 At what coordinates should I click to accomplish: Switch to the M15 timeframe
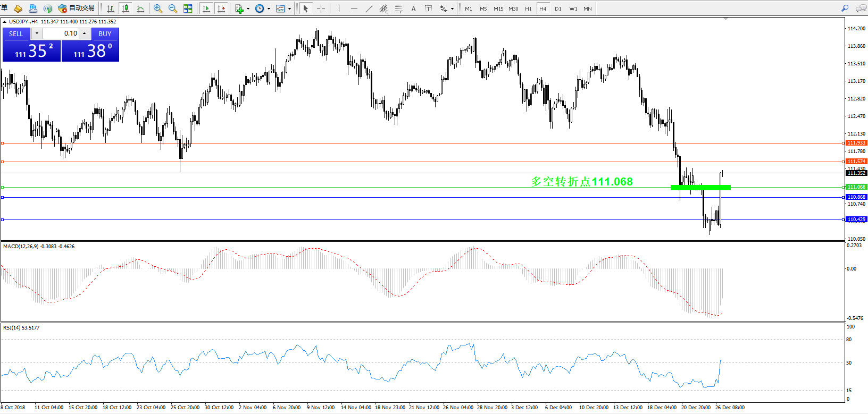(x=498, y=9)
